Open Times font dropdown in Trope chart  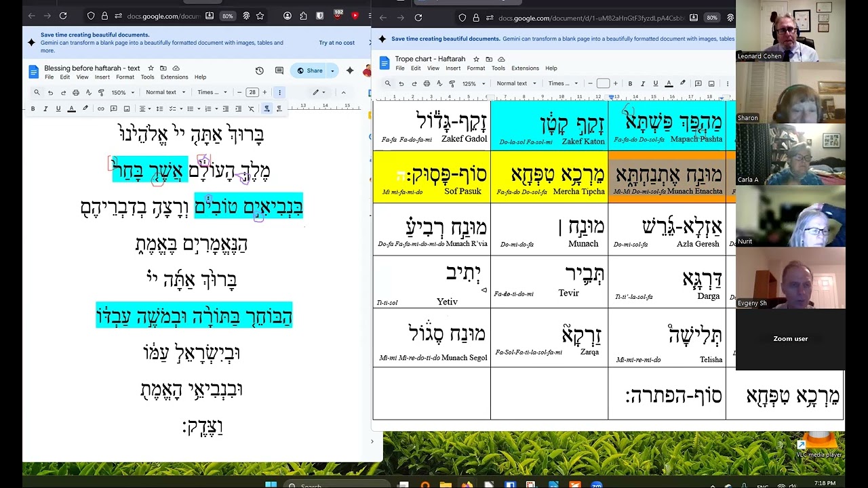tap(563, 83)
